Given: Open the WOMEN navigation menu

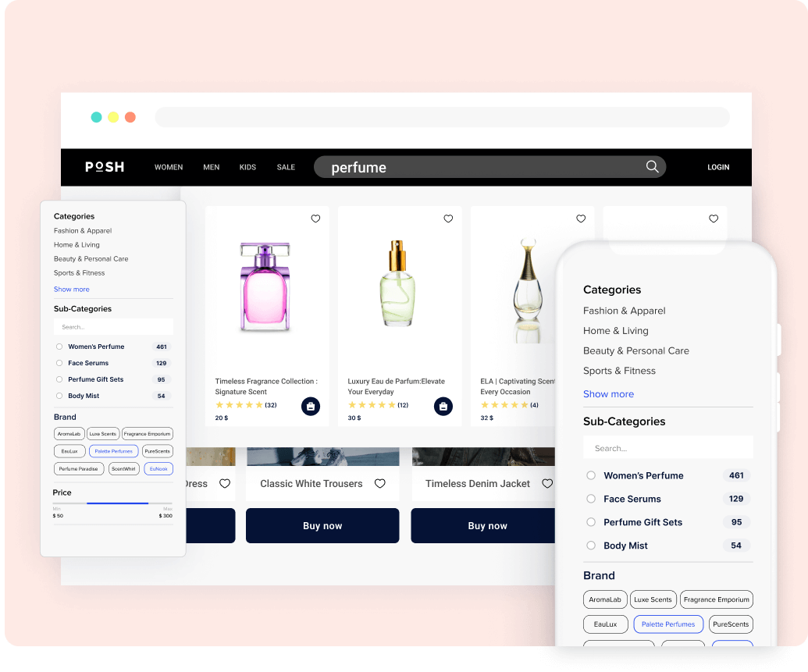Looking at the screenshot, I should 169,167.
